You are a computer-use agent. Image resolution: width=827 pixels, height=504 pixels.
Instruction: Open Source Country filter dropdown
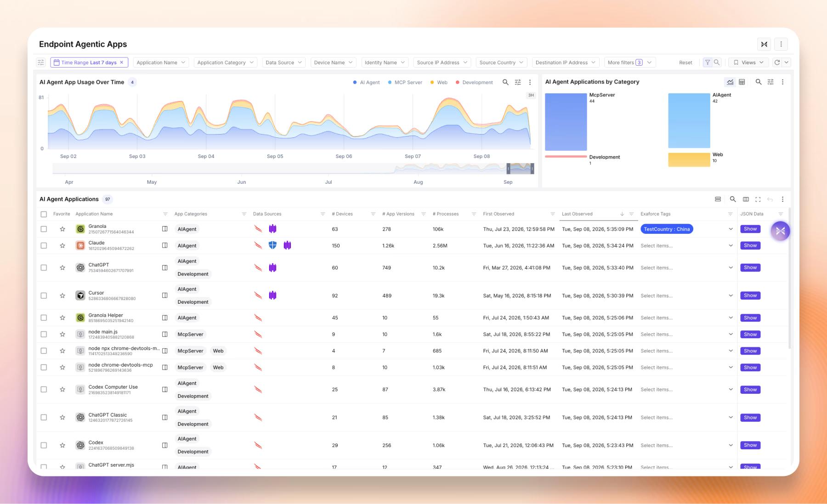click(501, 62)
